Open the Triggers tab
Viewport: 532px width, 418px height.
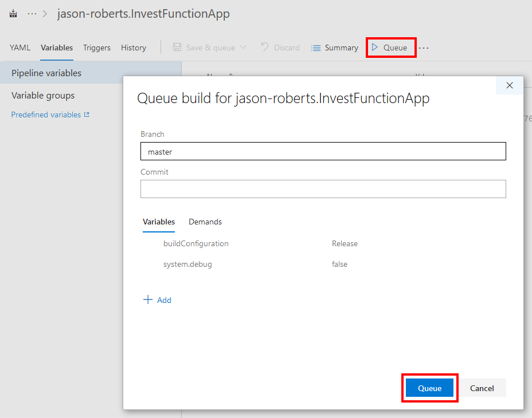96,48
